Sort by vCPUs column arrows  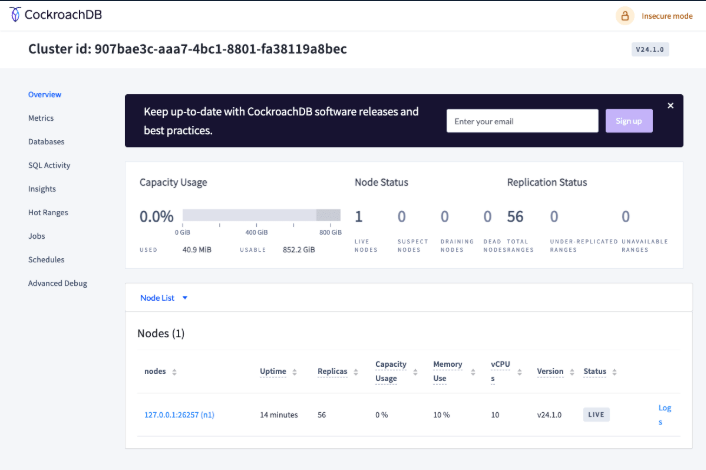tap(520, 372)
